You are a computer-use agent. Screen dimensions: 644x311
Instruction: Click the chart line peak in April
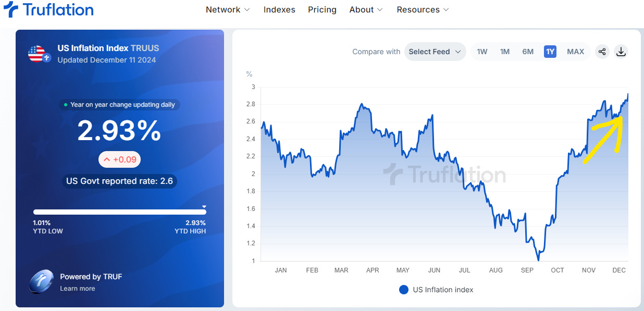362,105
